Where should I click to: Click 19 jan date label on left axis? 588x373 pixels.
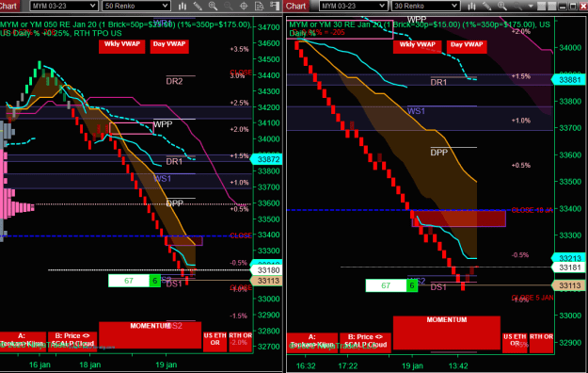click(167, 365)
